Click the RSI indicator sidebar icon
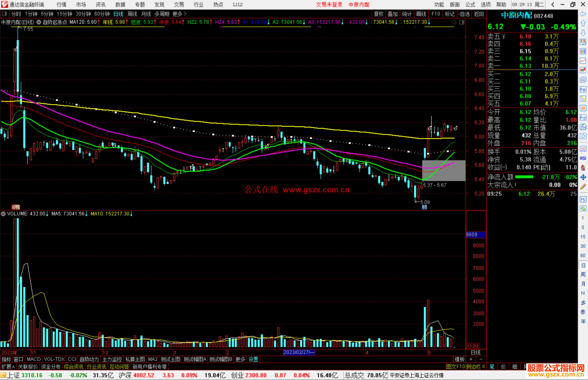 pos(583,158)
